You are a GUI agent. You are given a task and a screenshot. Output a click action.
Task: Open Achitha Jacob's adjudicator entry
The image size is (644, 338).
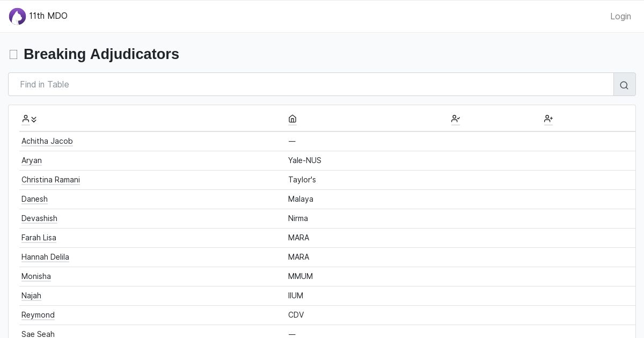(47, 141)
